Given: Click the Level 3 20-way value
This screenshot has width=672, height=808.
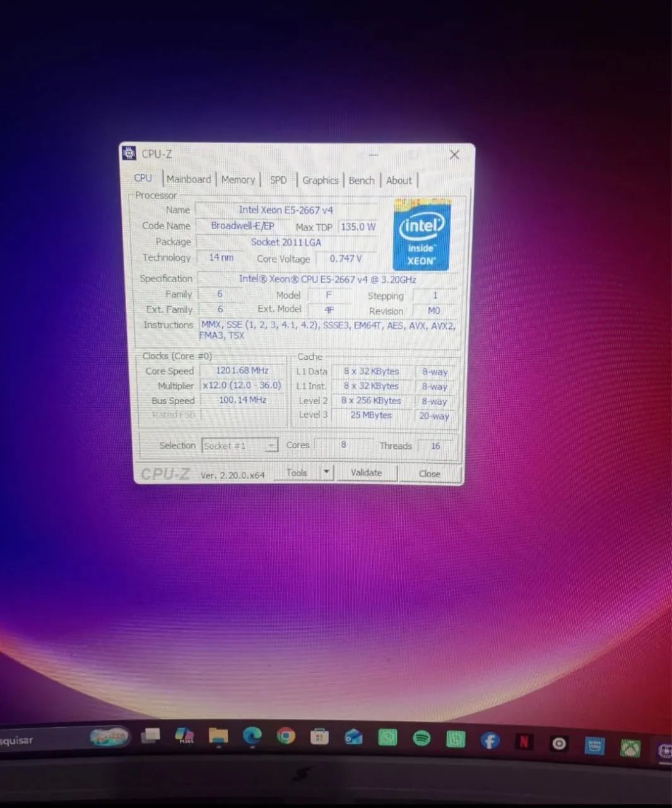Looking at the screenshot, I should tap(434, 416).
